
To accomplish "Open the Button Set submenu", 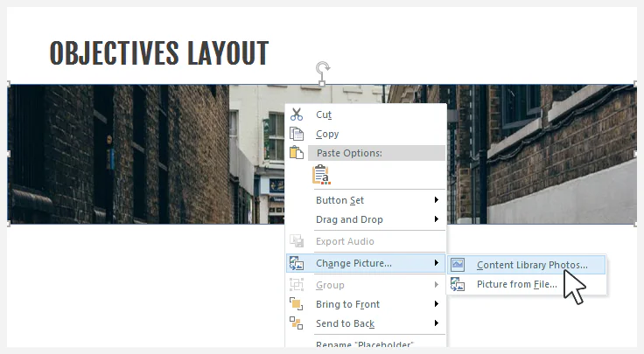I will click(x=366, y=200).
